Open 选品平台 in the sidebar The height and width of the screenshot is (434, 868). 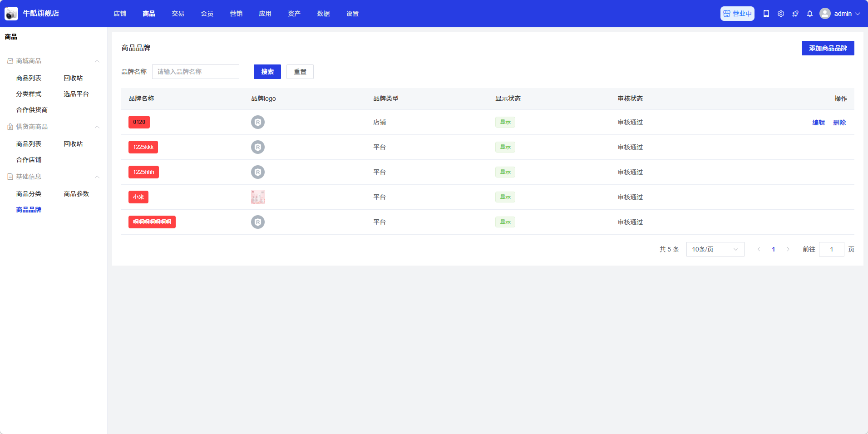(x=76, y=94)
